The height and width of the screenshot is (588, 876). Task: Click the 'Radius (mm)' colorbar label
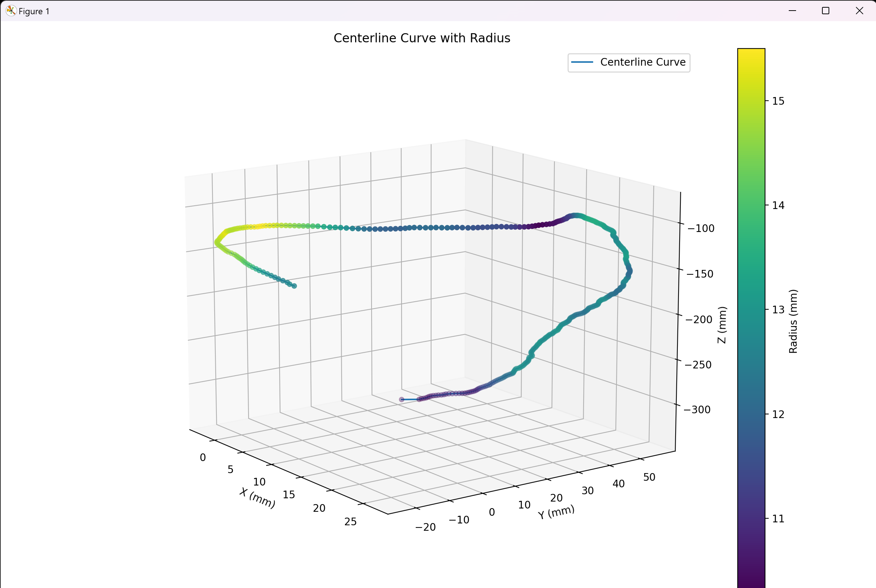[793, 321]
